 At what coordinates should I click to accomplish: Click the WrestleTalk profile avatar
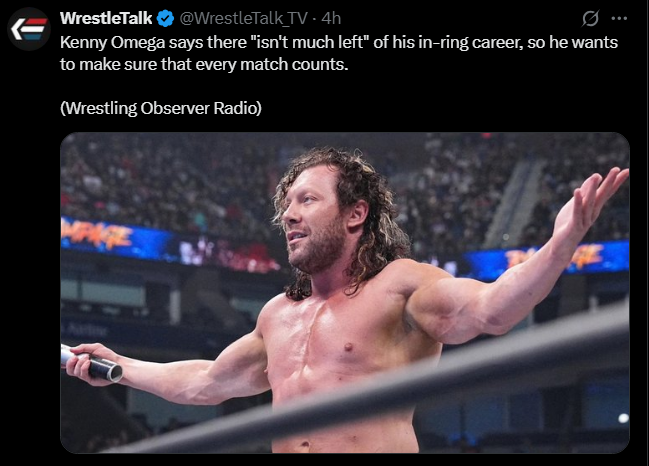[x=28, y=29]
